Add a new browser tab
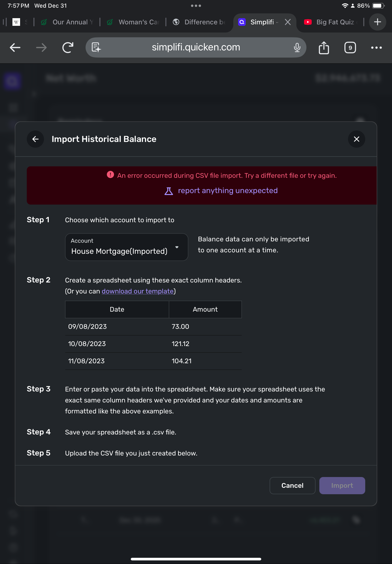The height and width of the screenshot is (564, 392). tap(377, 22)
